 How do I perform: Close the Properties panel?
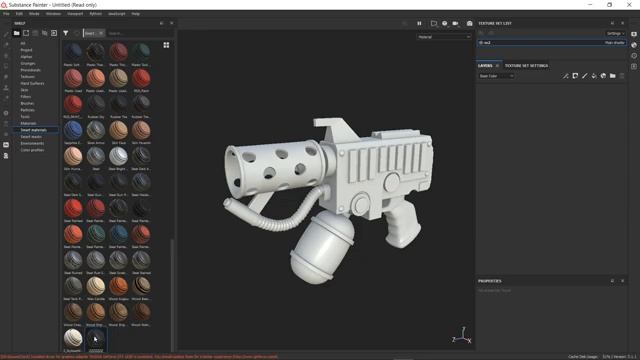pyautogui.click(x=622, y=281)
